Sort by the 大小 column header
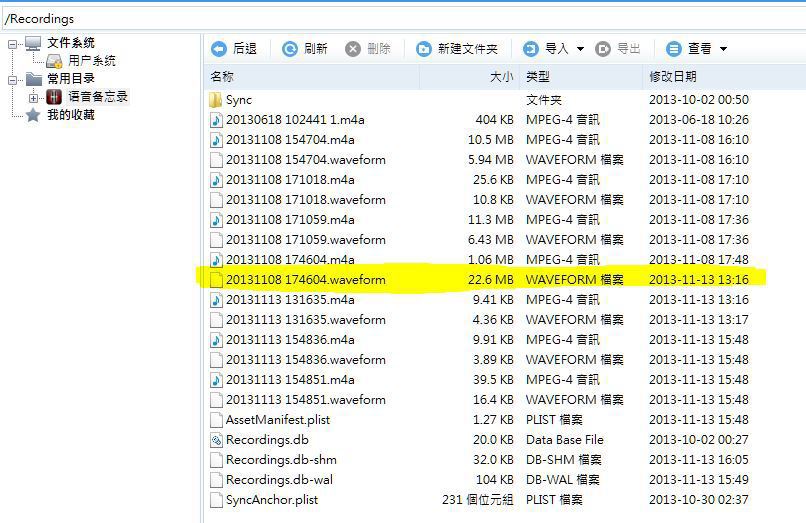The height and width of the screenshot is (523, 806). [469, 77]
